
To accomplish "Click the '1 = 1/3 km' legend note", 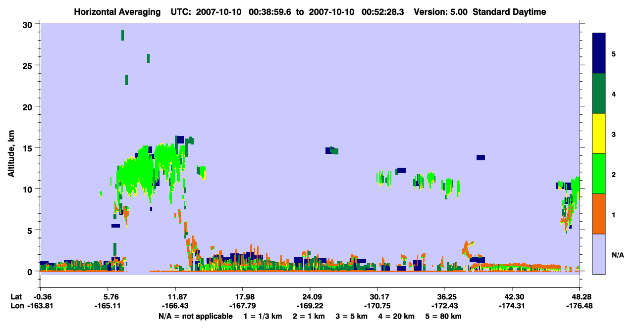I will [x=262, y=316].
